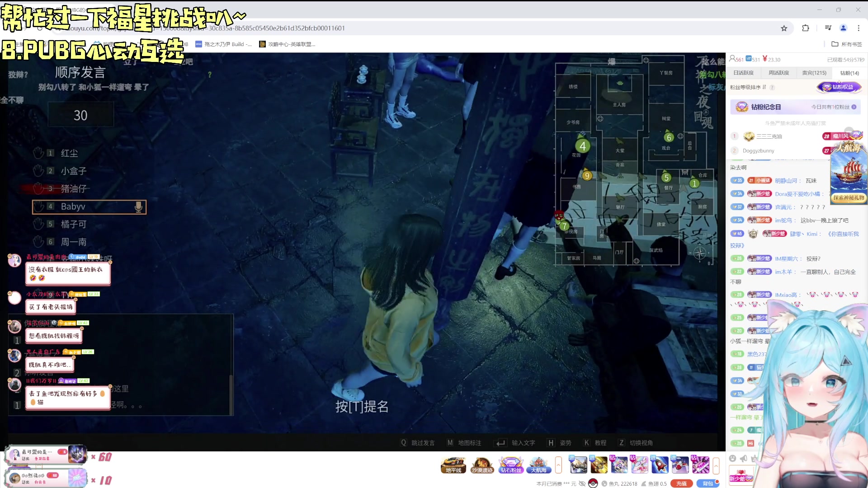
Task: Click the 新少爺 fan badge selector
Action: tap(741, 475)
